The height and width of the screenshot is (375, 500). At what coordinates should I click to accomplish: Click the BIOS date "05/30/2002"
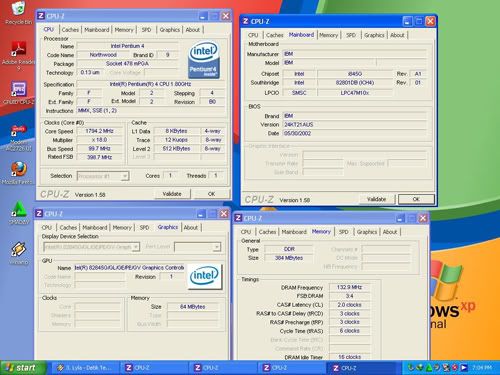click(x=354, y=133)
